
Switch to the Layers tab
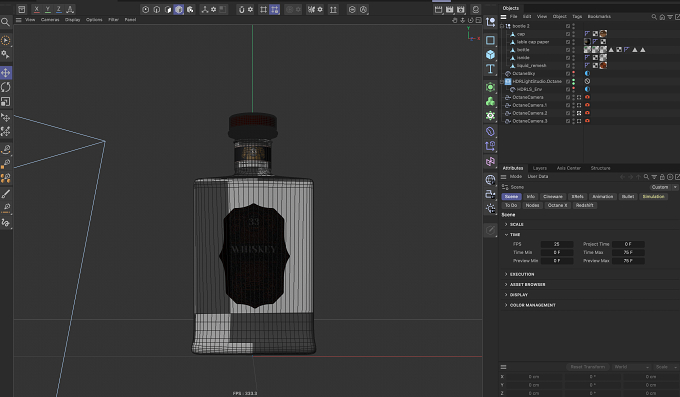point(539,168)
